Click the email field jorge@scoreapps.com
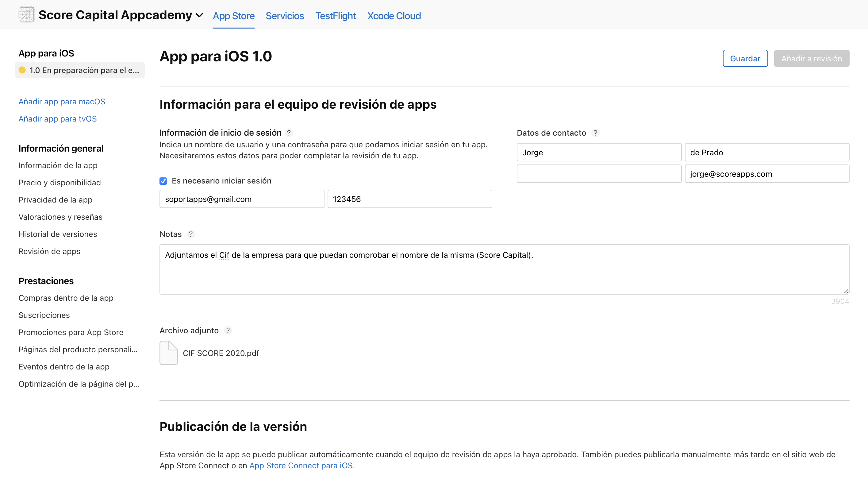868x483 pixels. pos(767,174)
